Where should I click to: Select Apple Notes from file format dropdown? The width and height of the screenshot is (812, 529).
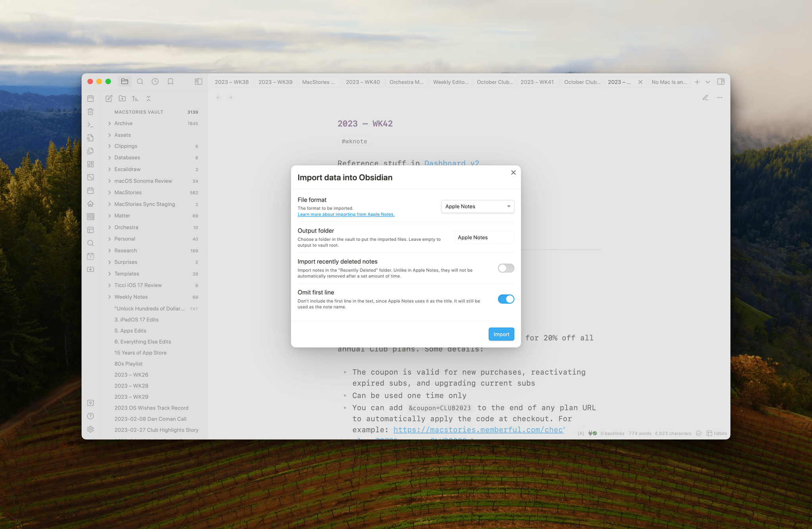[x=477, y=206]
